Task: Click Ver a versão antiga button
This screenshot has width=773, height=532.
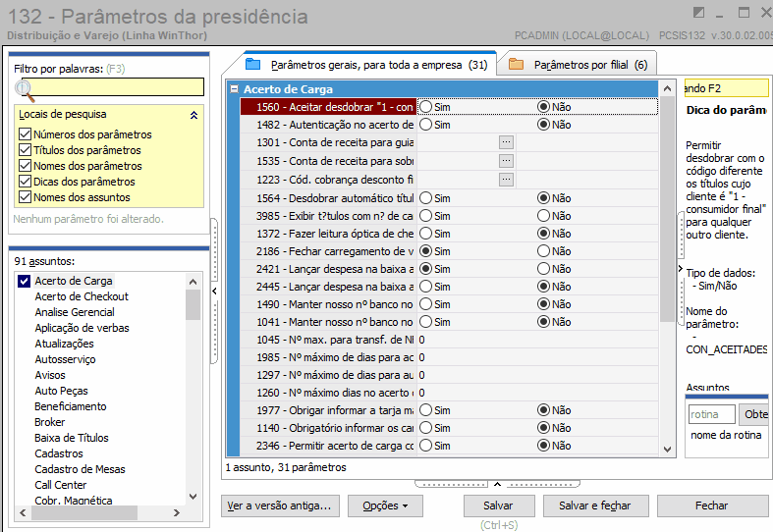Action: 280,505
